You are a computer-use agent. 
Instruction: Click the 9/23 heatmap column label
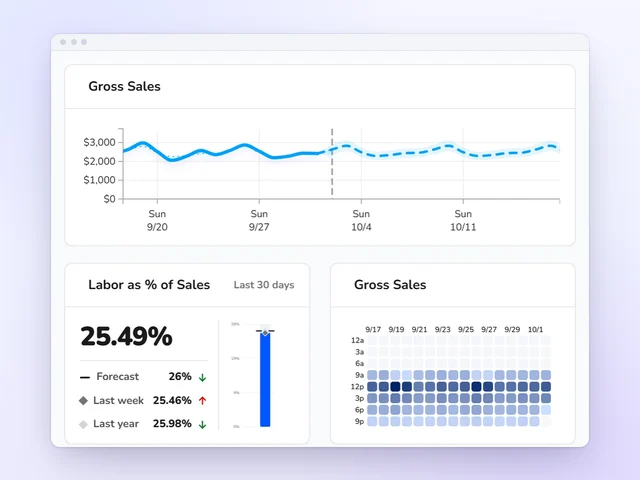(x=442, y=329)
